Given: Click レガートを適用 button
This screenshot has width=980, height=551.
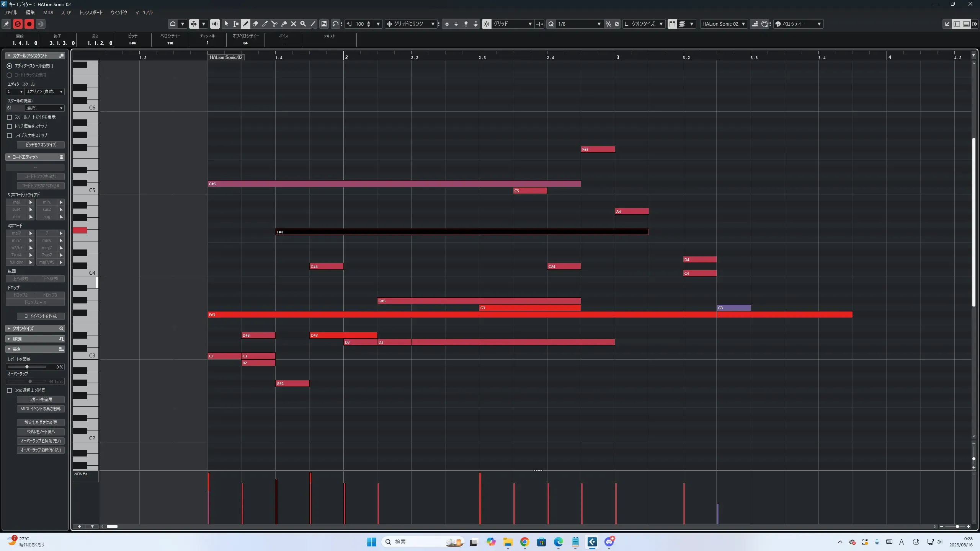Looking at the screenshot, I should point(41,399).
